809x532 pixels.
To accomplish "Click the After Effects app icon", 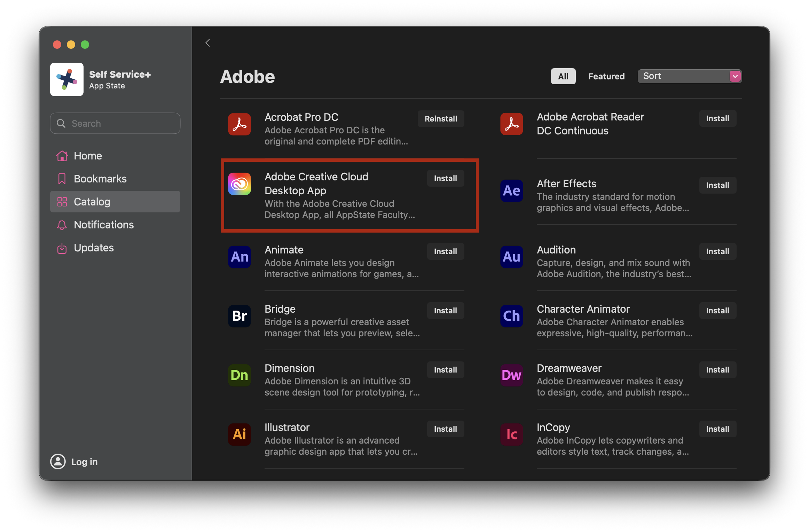I will pos(511,191).
